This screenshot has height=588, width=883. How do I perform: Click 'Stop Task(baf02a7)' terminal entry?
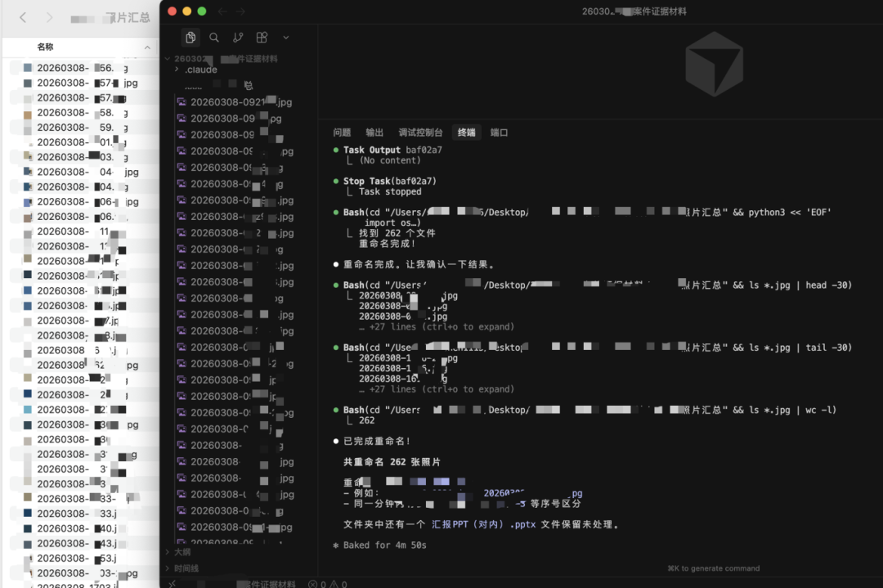[390, 181]
